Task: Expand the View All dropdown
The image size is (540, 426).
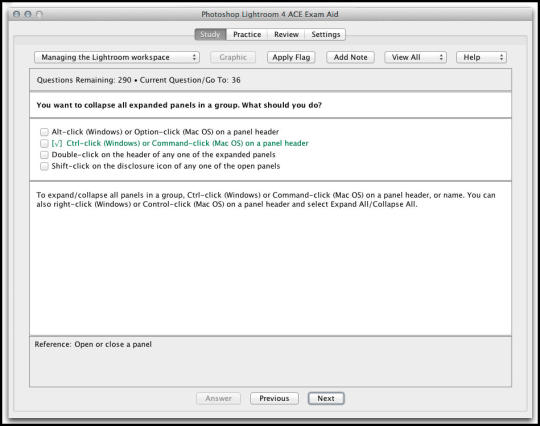Action: tap(415, 57)
